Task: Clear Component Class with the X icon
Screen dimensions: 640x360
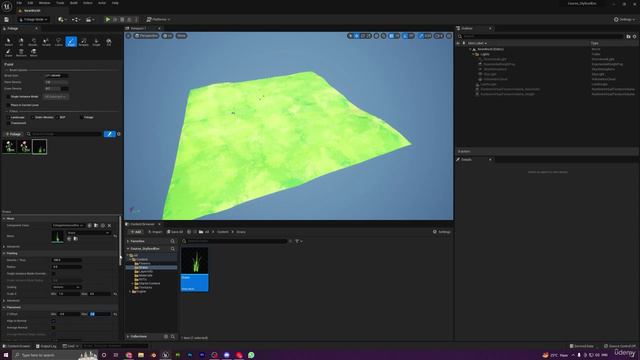Action: coord(109,225)
